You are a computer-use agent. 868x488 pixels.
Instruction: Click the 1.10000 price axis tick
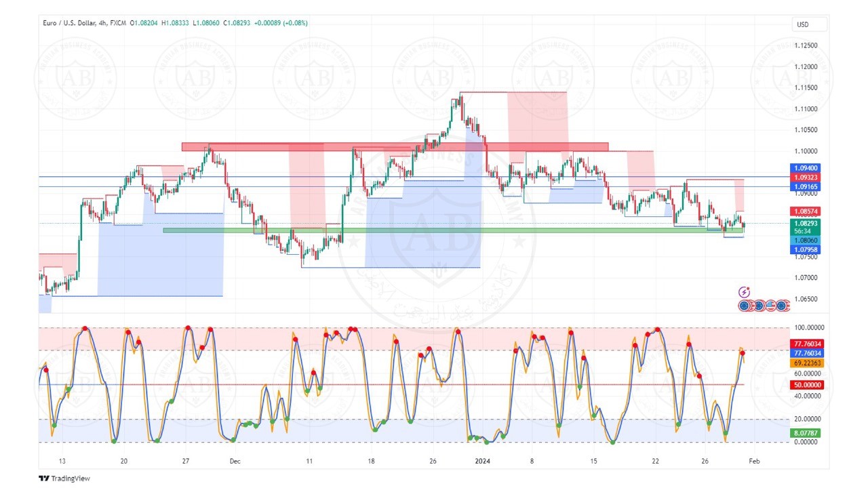[806, 151]
